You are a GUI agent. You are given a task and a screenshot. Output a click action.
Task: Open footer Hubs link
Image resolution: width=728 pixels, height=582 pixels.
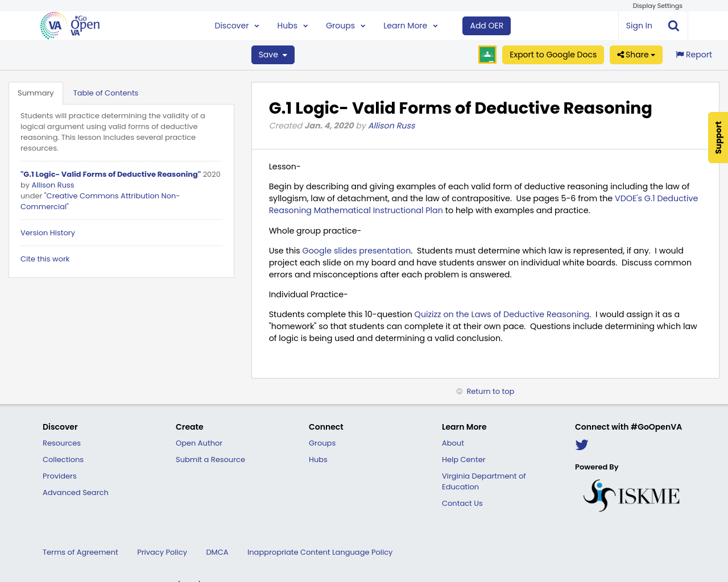coord(318,460)
